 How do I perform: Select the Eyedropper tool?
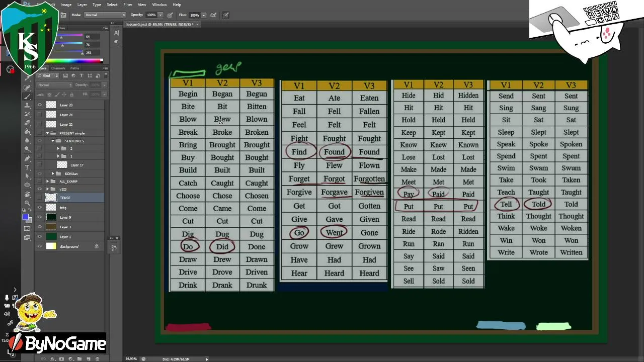click(27, 79)
